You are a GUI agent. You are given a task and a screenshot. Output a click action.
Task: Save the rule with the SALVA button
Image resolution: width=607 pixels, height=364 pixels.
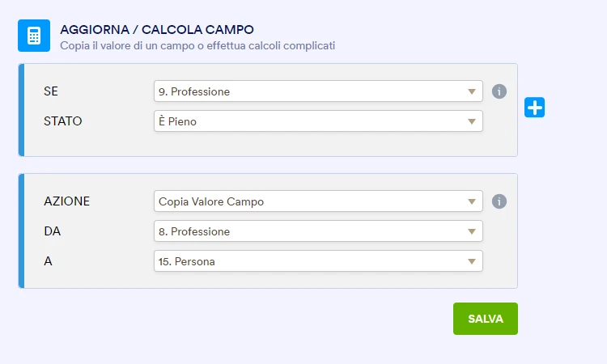point(486,319)
